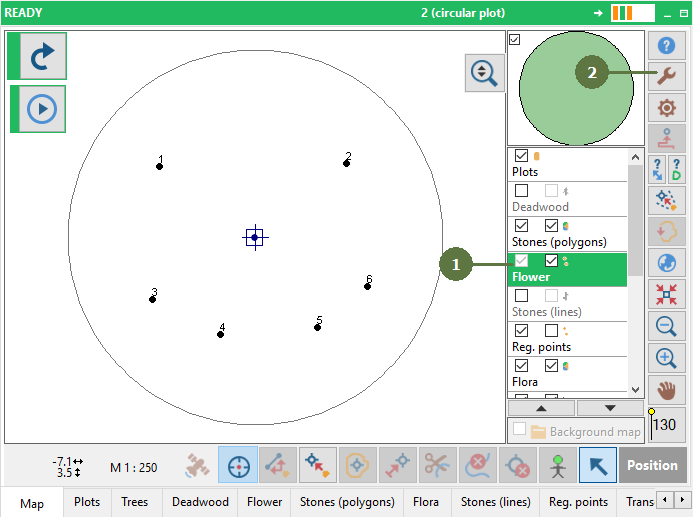Toggle the Flora layer visibility checkbox
Viewport: 693px width, 517px height.
(x=521, y=366)
